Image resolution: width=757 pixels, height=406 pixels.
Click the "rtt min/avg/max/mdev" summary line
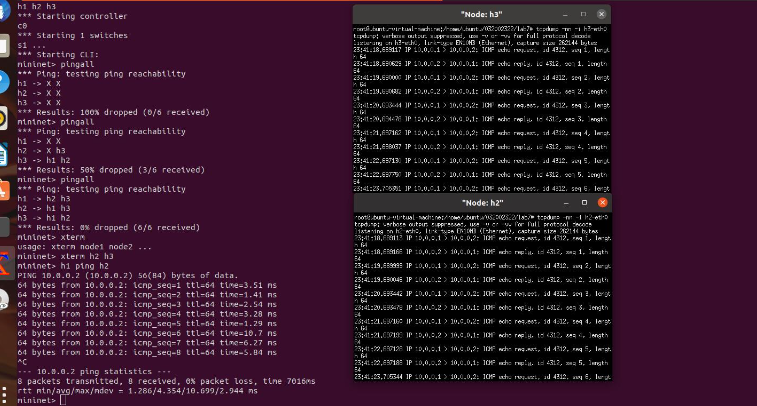138,391
